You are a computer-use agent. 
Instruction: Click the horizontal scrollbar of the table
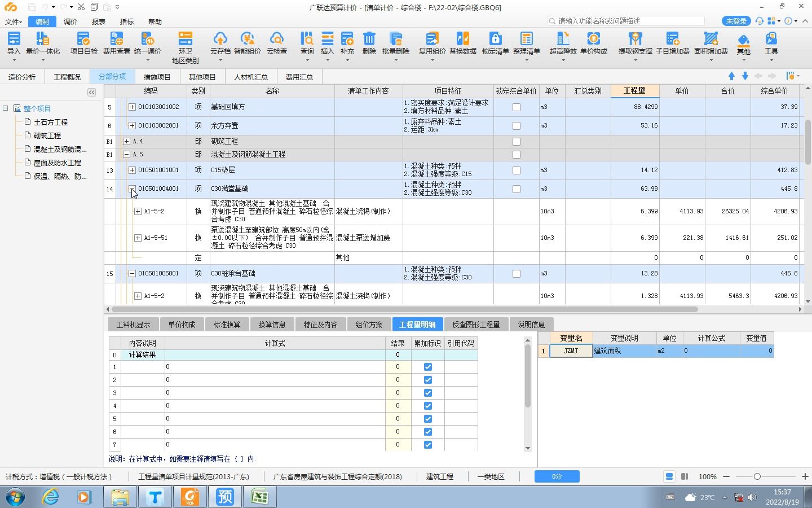click(x=404, y=309)
